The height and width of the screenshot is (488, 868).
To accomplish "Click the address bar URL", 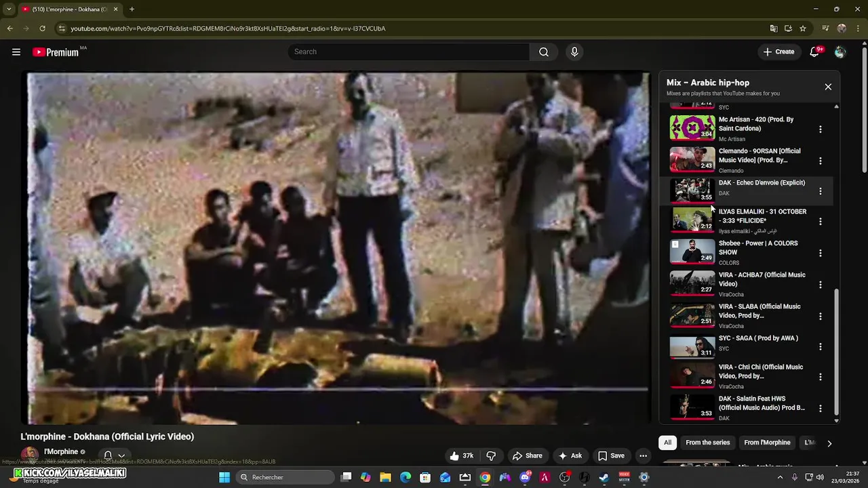I will pos(228,28).
